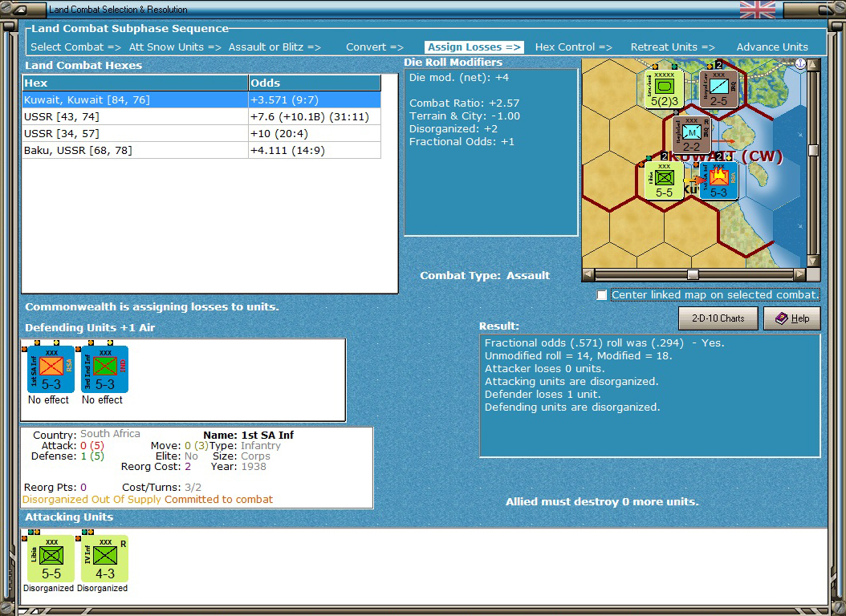Select the Assault or Blitz subphase step
Screen dimensions: 846x616
click(x=275, y=47)
